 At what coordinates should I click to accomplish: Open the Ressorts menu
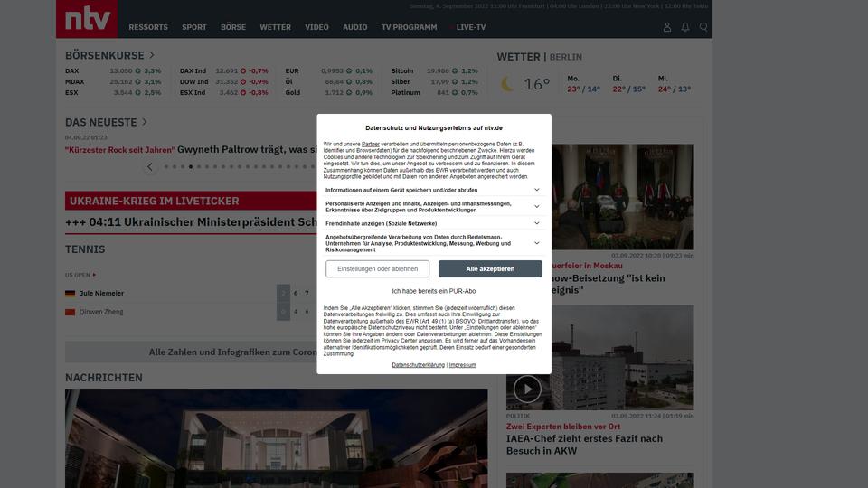tap(148, 27)
